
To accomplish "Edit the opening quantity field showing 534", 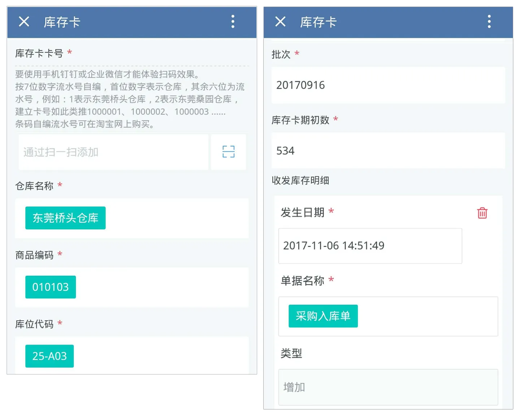I will (x=388, y=151).
